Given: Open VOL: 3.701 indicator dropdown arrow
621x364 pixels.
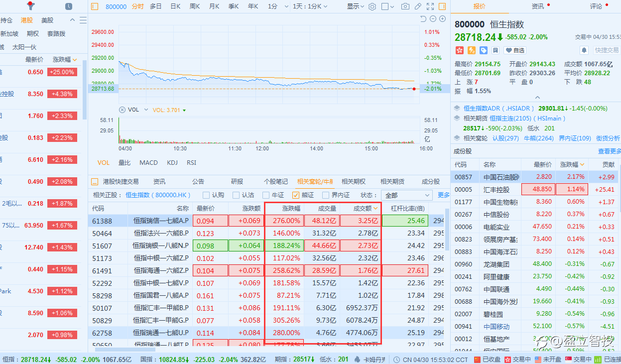Looking at the screenshot, I should (184, 110).
